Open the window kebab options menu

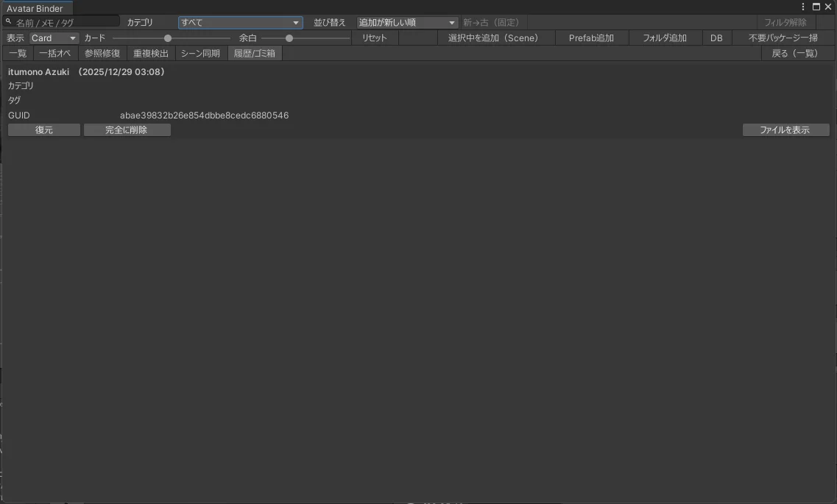(x=803, y=7)
